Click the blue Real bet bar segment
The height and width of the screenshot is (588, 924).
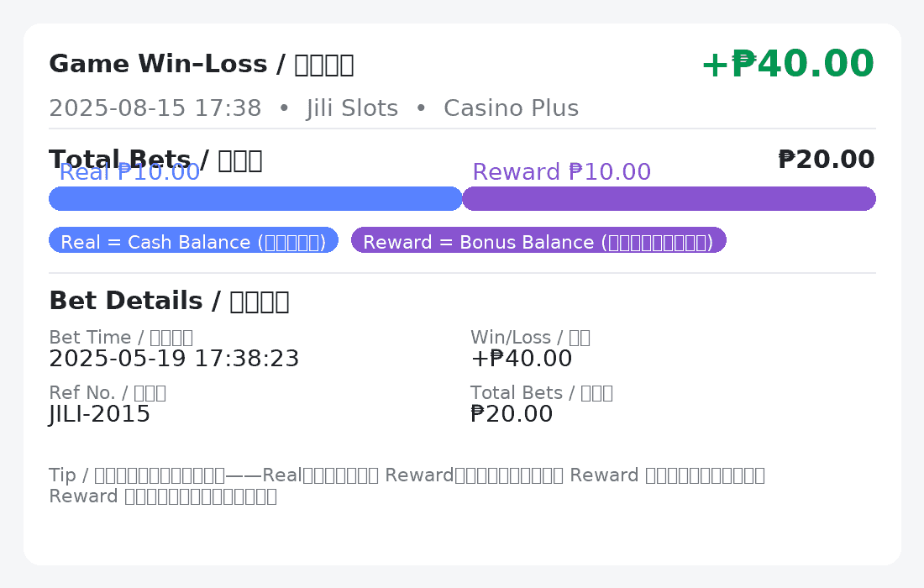[255, 199]
